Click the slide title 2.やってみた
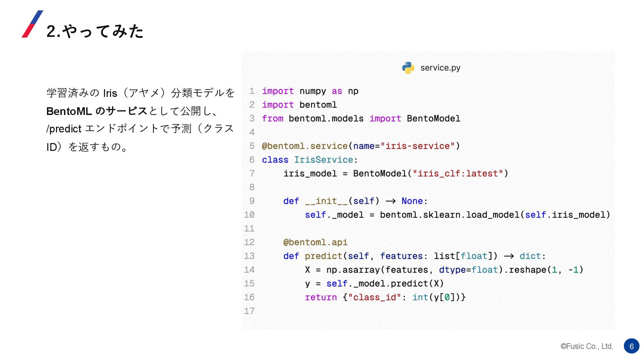Viewport: 644px width, 362px height. pos(95,31)
